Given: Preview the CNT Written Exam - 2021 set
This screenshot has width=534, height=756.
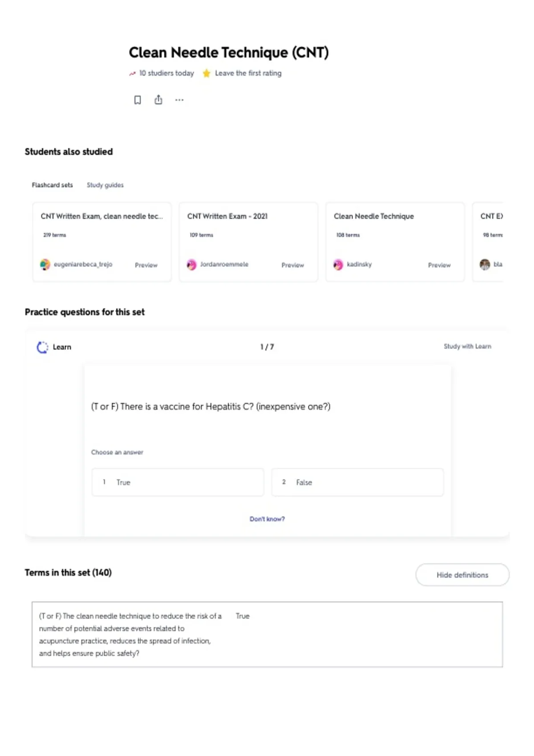Looking at the screenshot, I should point(292,265).
